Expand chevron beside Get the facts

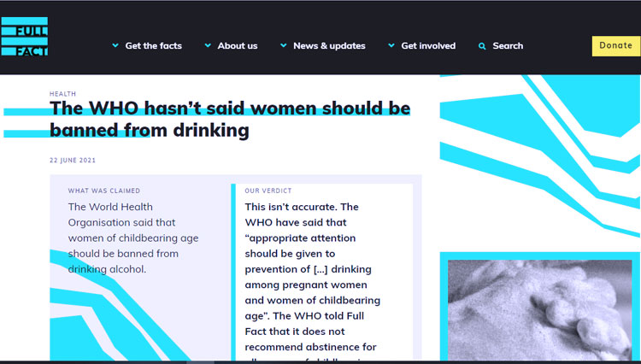(115, 45)
